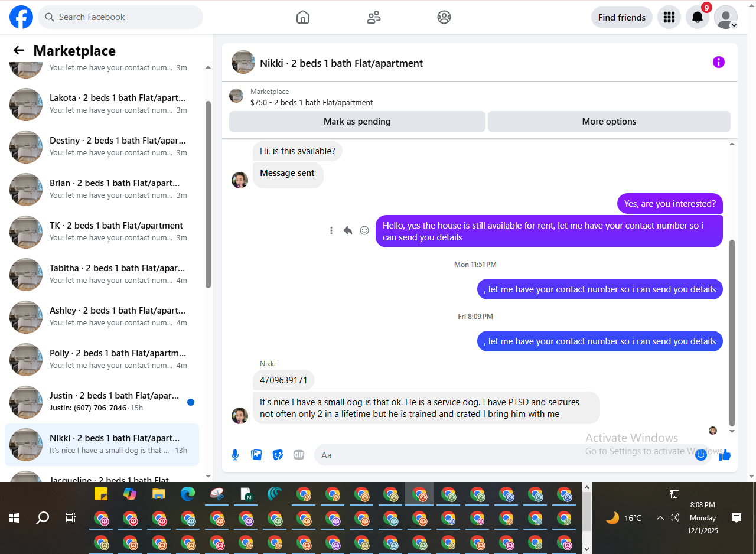
Task: Open Windows Task View
Action: coord(71,518)
